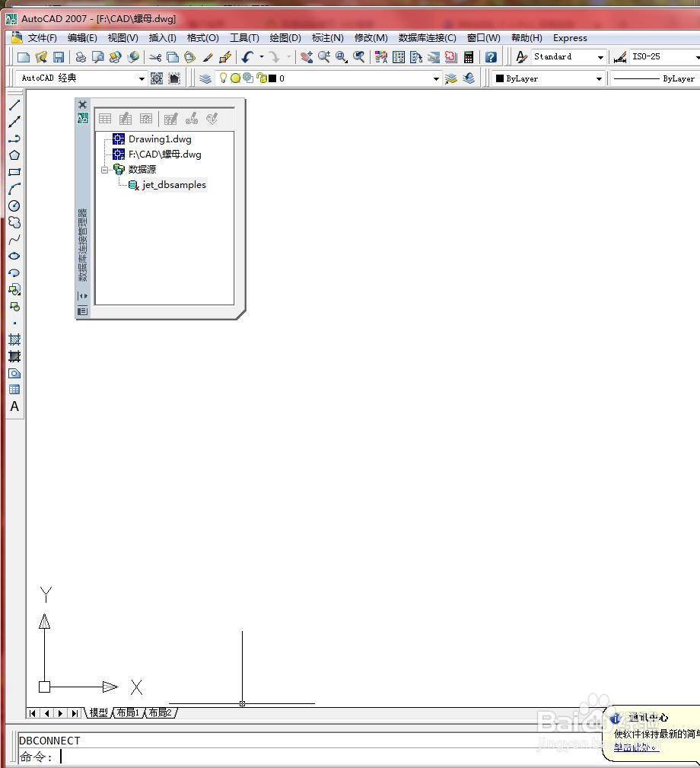Screen dimensions: 700x768
Task: Select the Hatch tool
Action: point(14,339)
